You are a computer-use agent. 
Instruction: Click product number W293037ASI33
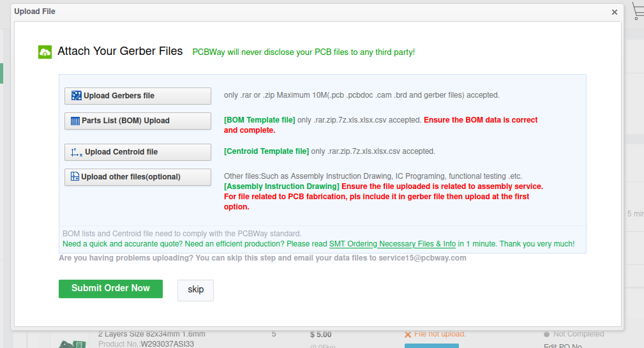(167, 344)
